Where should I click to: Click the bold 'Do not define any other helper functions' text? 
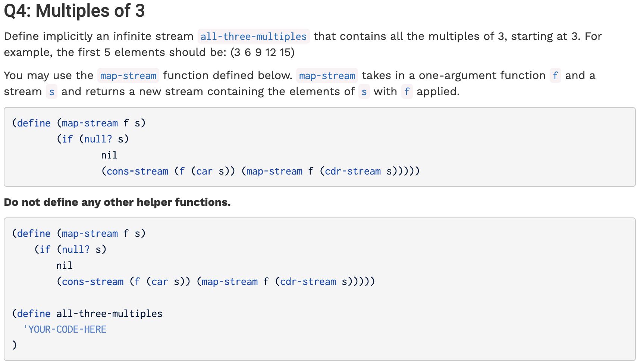(117, 202)
